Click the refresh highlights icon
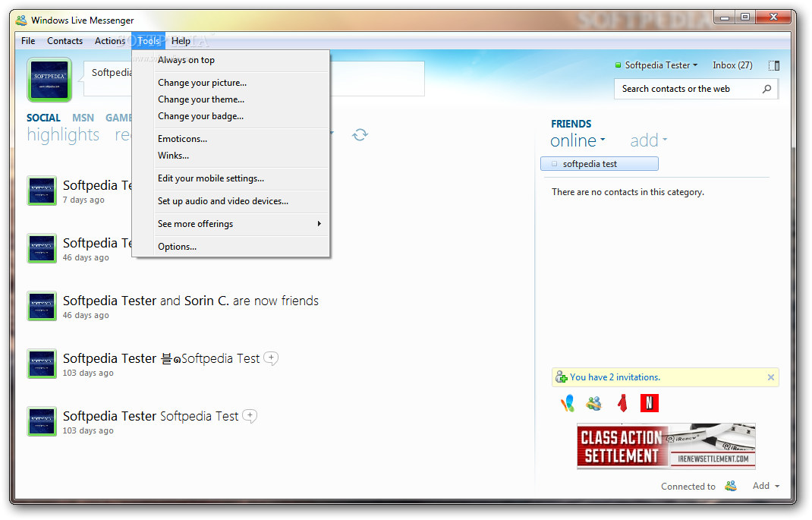The height and width of the screenshot is (520, 812). point(360,134)
